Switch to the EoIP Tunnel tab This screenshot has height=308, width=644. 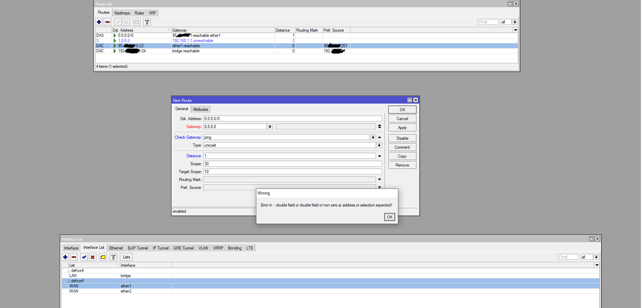pos(138,248)
